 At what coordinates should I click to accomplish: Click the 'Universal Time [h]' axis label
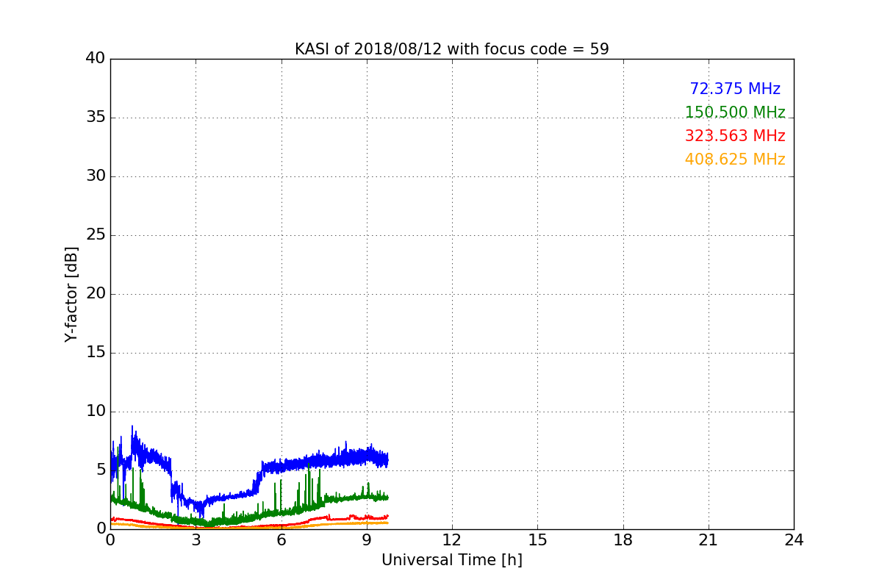pyautogui.click(x=451, y=560)
